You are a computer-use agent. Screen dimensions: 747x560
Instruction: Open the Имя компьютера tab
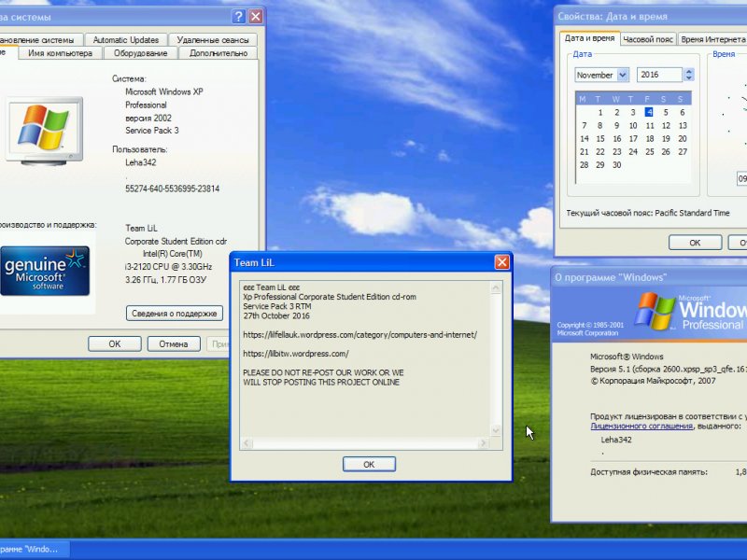point(60,53)
